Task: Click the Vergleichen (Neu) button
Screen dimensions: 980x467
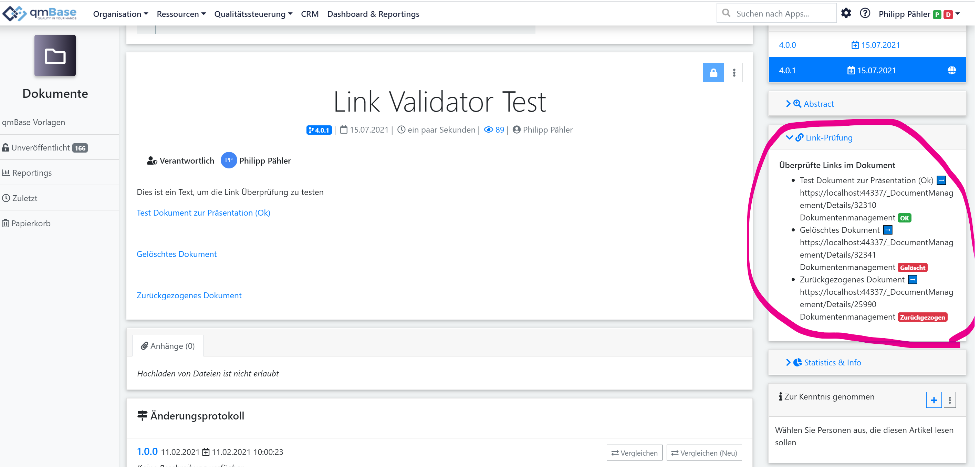Action: point(704,453)
